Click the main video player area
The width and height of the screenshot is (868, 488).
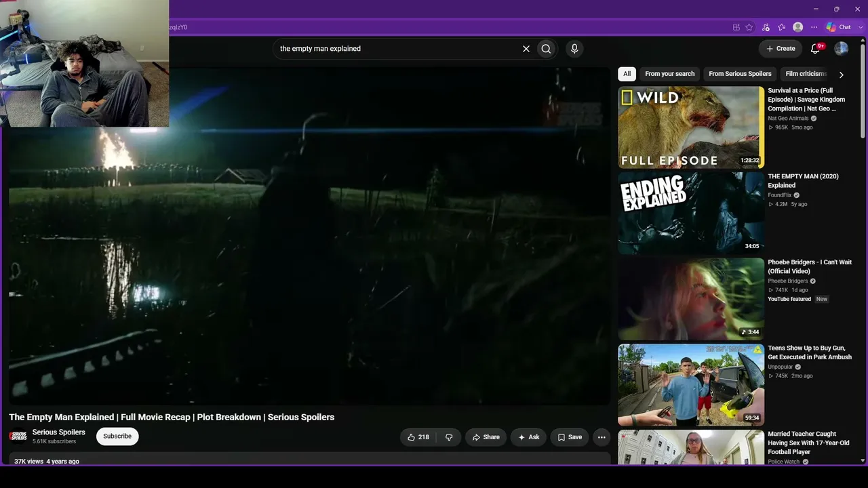(309, 236)
